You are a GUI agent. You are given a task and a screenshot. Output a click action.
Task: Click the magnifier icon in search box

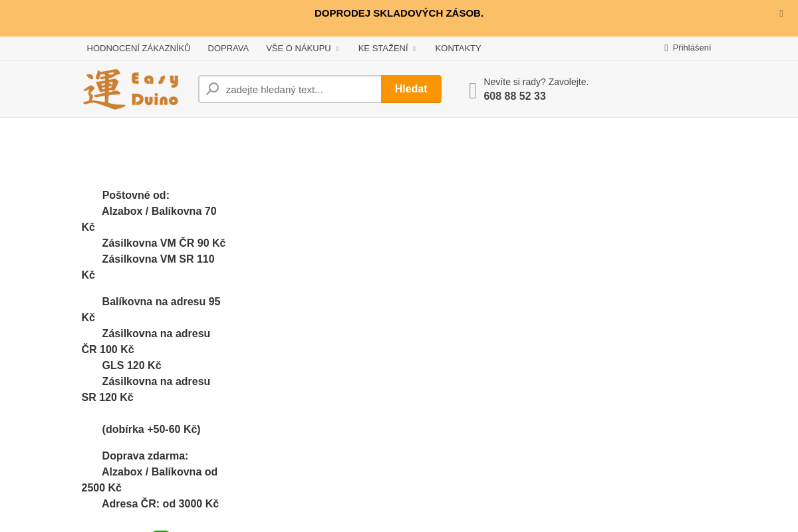click(x=212, y=89)
